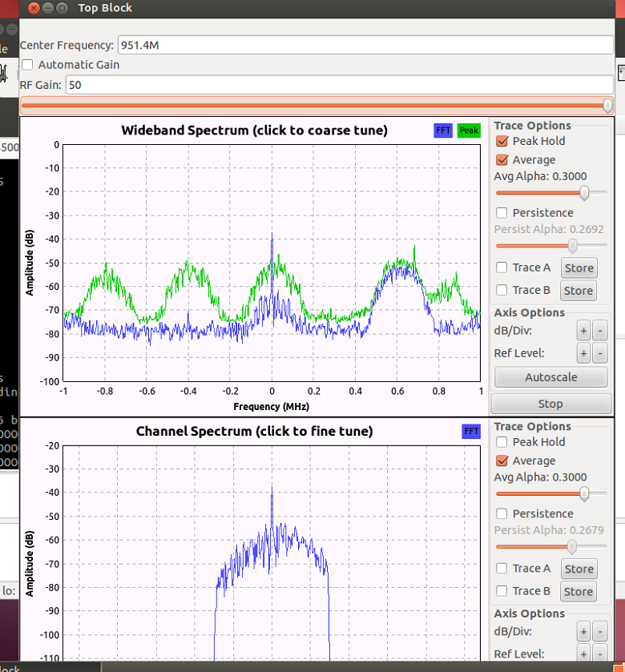The image size is (625, 672).
Task: Disable Peak Hold in Wideband Trace Options
Action: point(502,141)
